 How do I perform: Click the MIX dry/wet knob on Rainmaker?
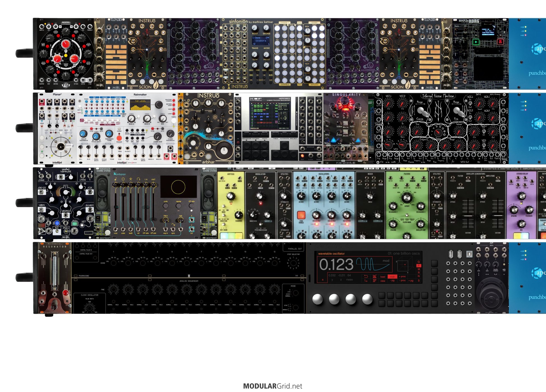[x=162, y=118]
